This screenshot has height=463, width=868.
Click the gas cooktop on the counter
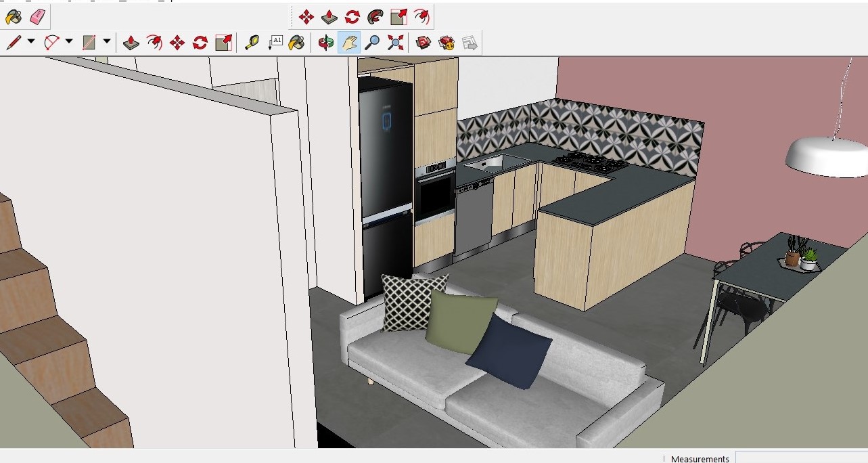coord(589,161)
